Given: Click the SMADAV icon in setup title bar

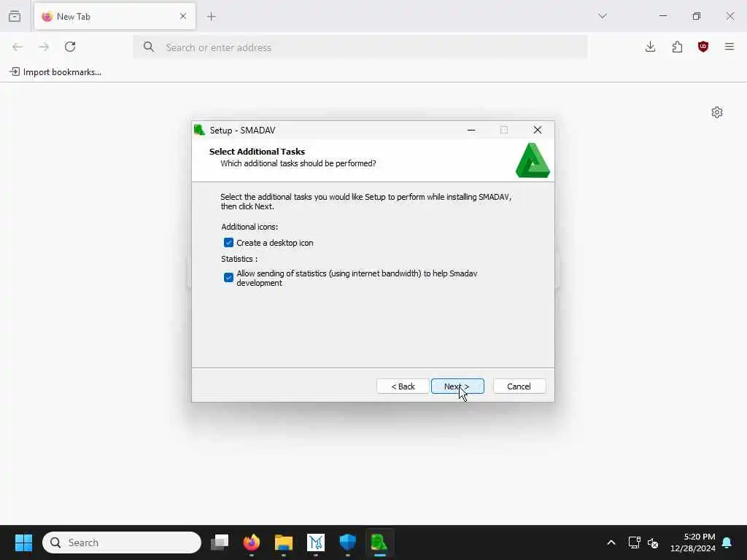Looking at the screenshot, I should click(x=200, y=130).
